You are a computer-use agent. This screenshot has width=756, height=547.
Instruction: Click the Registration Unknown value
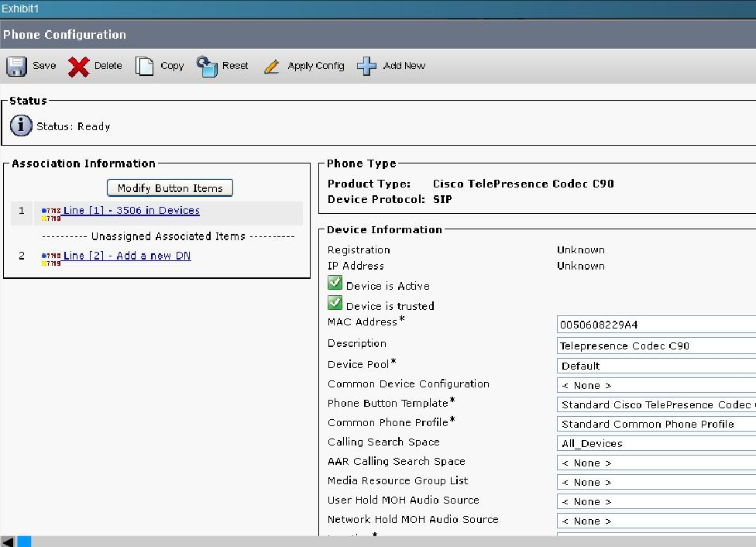tap(580, 249)
